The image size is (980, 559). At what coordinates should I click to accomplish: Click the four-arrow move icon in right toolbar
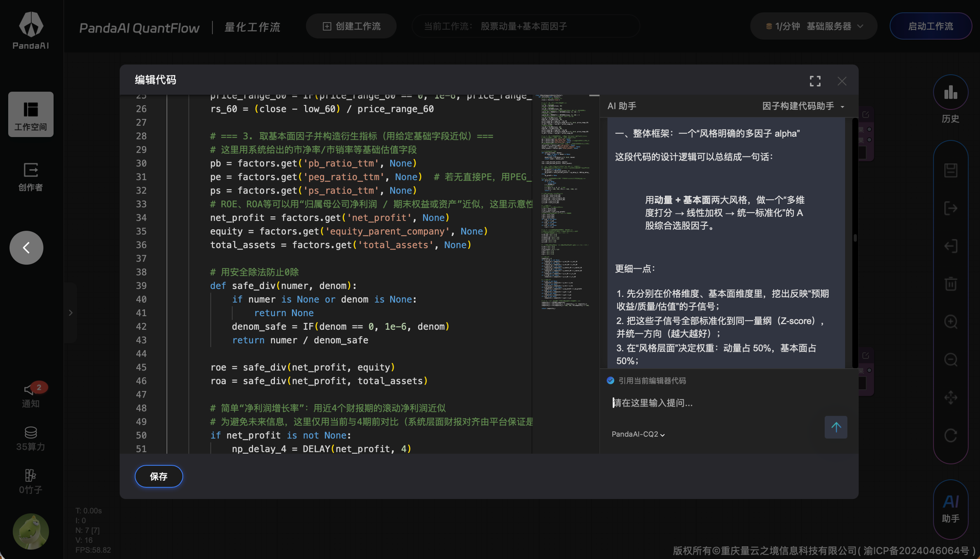pyautogui.click(x=951, y=397)
